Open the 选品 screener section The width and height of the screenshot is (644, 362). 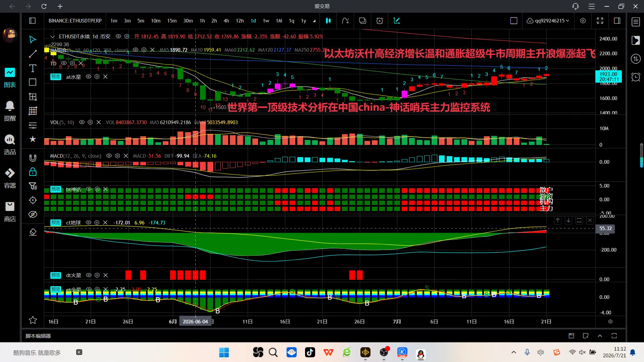10,145
